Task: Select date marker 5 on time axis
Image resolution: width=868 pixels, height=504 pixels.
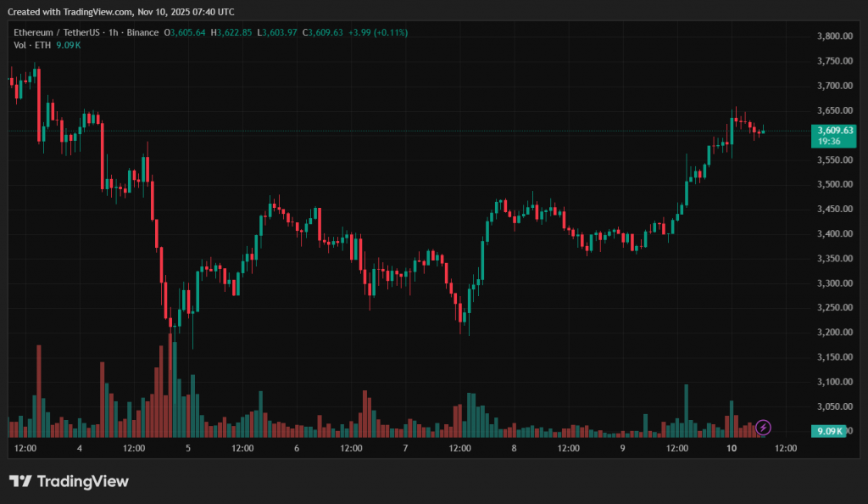Action: (x=188, y=448)
